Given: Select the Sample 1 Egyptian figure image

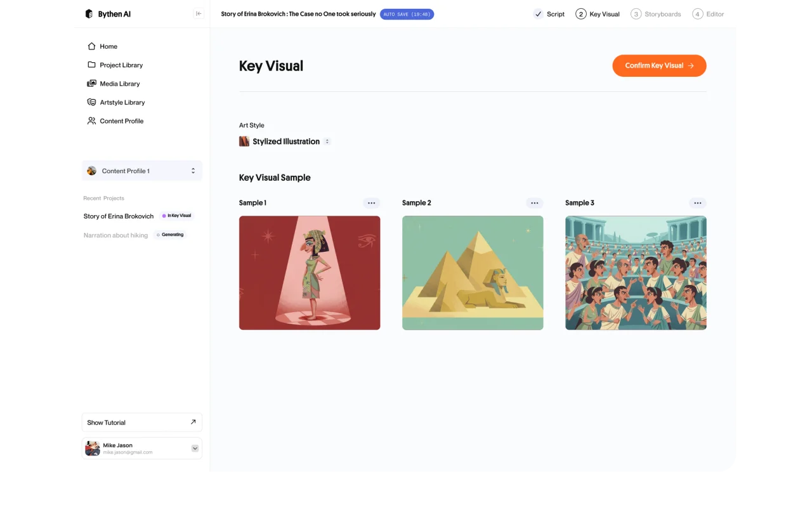Looking at the screenshot, I should 310,273.
